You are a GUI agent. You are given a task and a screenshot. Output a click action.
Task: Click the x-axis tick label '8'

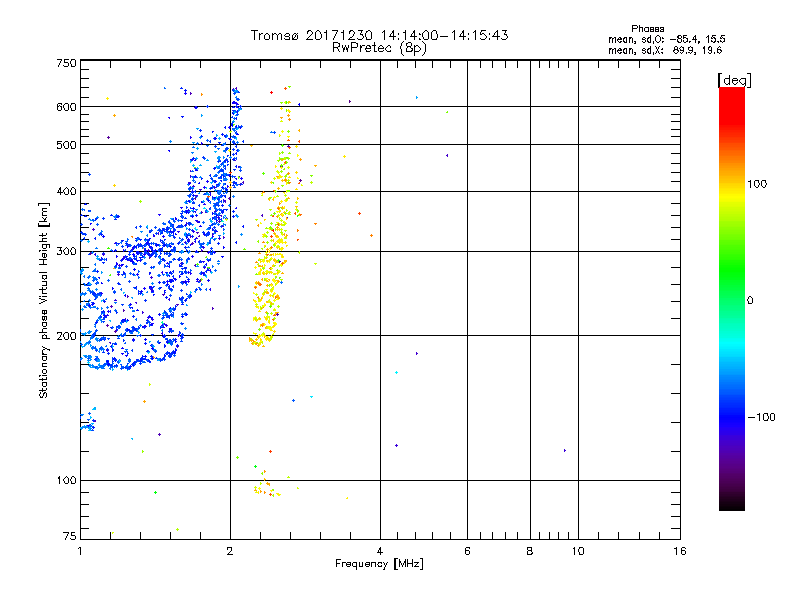point(530,551)
